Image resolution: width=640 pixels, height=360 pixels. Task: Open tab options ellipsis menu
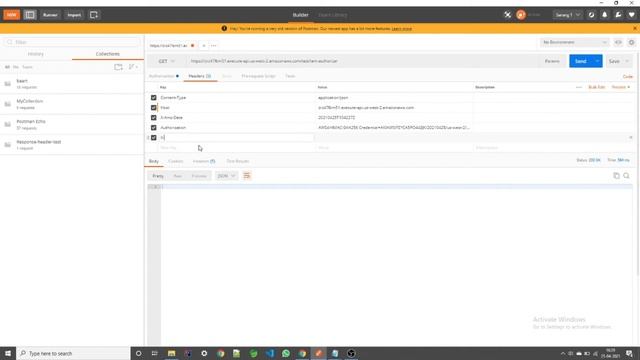213,46
